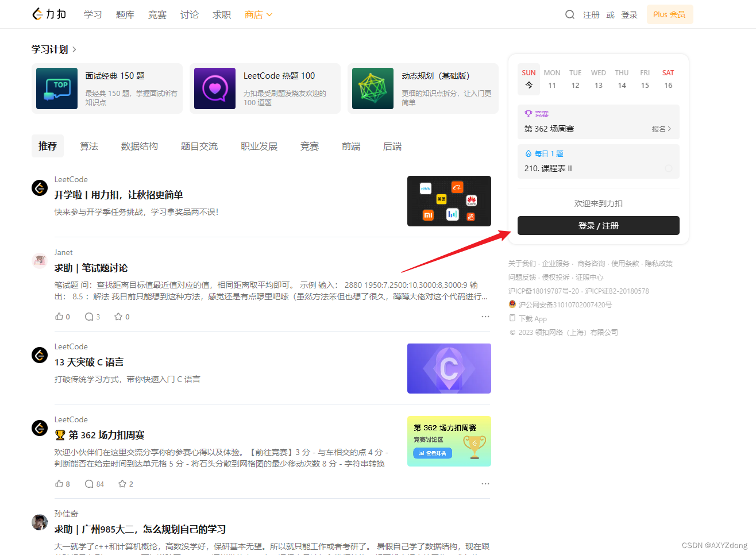This screenshot has height=555, width=756.
Task: Toggle the 210. 课程表 II completion circle
Action: click(669, 168)
